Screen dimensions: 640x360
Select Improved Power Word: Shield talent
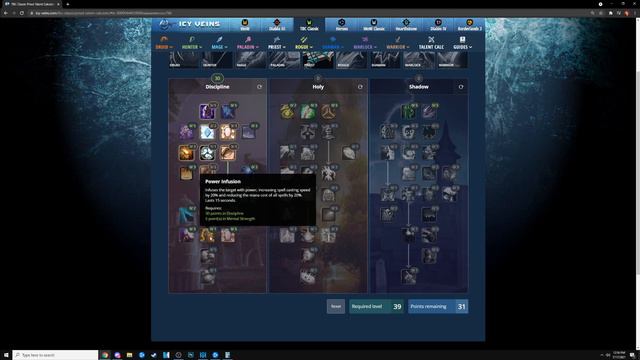[228, 132]
